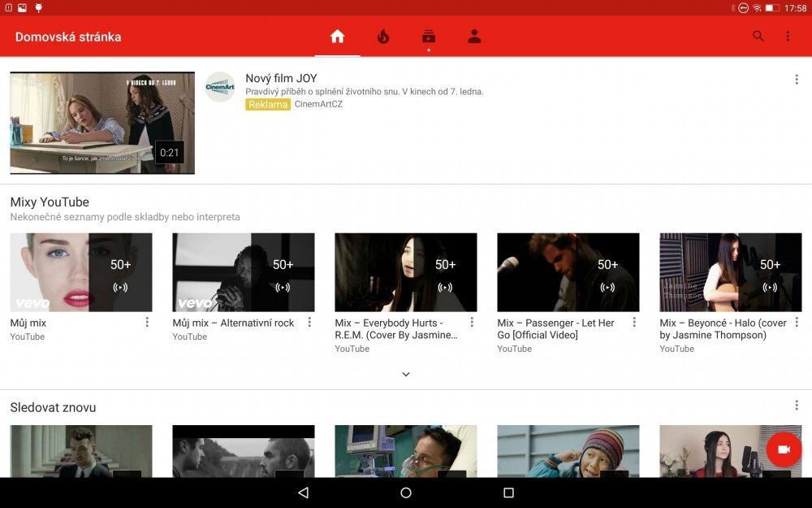The image size is (812, 508).
Task: Open the Subscriptions tab icon
Action: (x=429, y=37)
